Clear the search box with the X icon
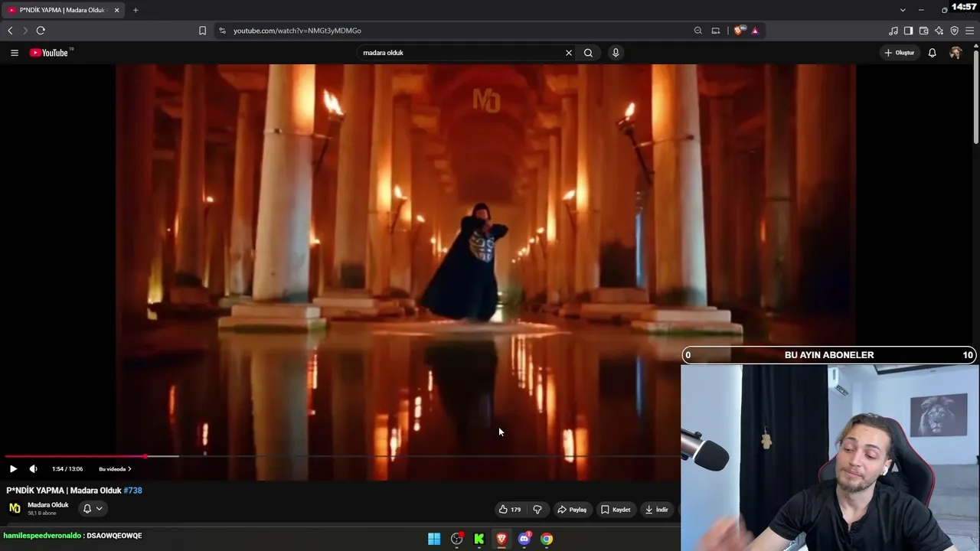 click(569, 53)
